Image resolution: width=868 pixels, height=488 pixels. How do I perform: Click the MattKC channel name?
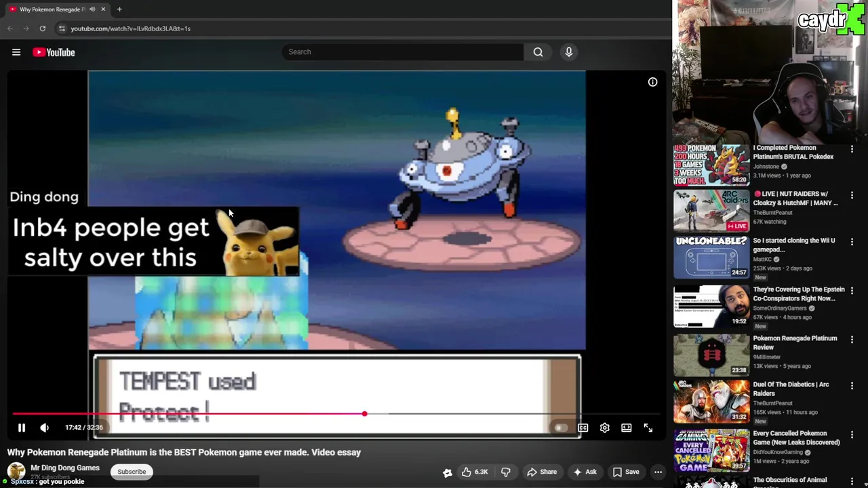point(763,259)
